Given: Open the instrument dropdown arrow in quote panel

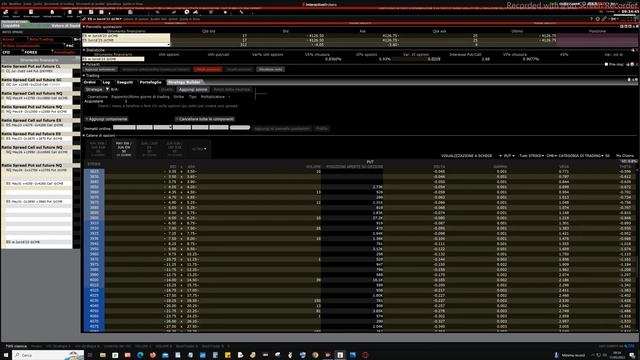Looking at the screenshot, I should [x=168, y=44].
